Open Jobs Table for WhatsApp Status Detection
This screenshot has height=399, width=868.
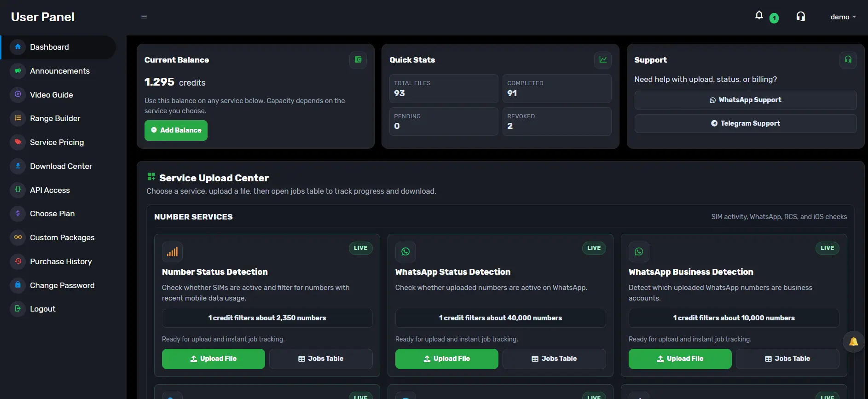pos(554,359)
